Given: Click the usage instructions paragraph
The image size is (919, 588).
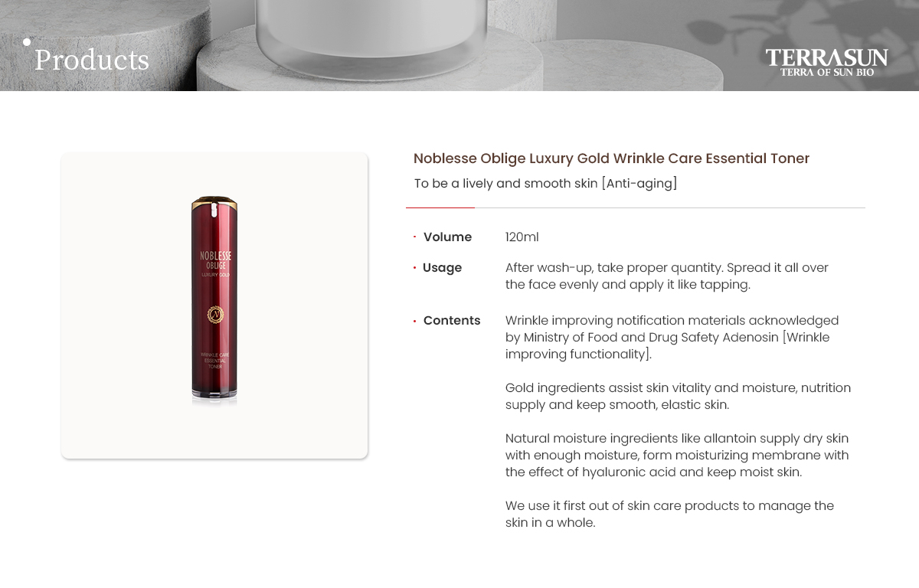Looking at the screenshot, I should (667, 276).
